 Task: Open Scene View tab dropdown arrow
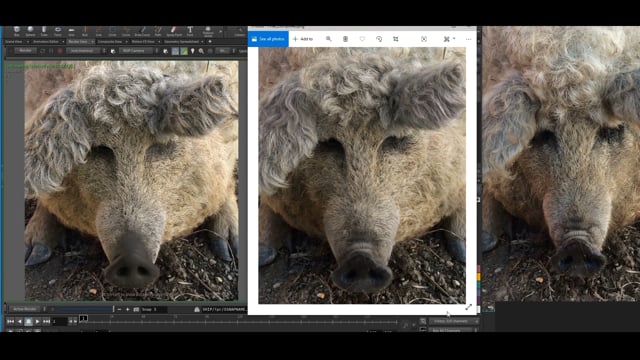tap(28, 42)
